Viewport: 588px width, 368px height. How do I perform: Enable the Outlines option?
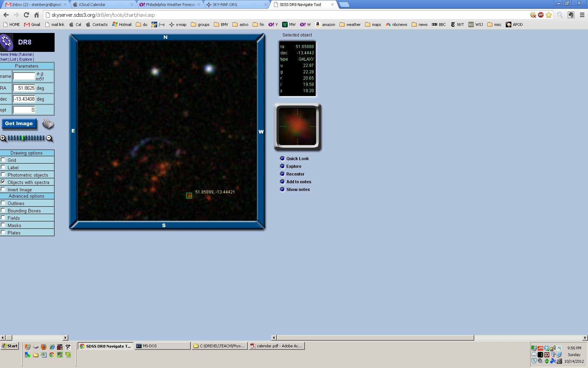(3, 203)
